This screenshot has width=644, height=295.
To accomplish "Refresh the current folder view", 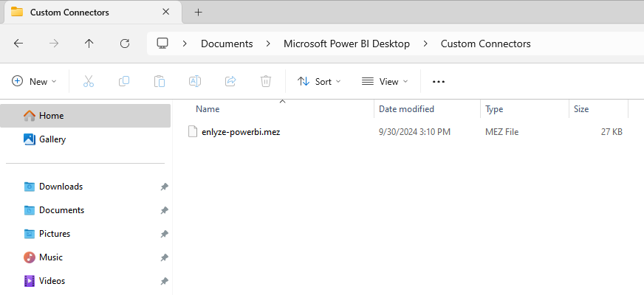I will pyautogui.click(x=125, y=44).
